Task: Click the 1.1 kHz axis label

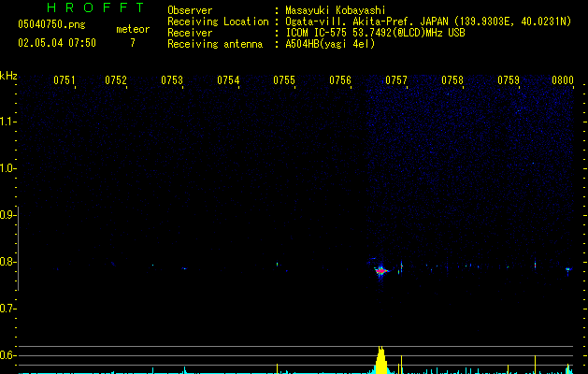Action: 7,122
